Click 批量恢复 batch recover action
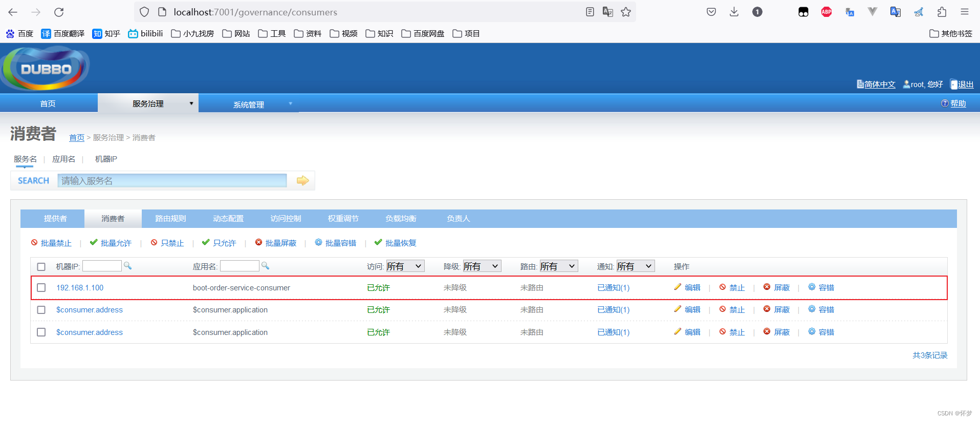Image resolution: width=980 pixels, height=421 pixels. tap(396, 243)
